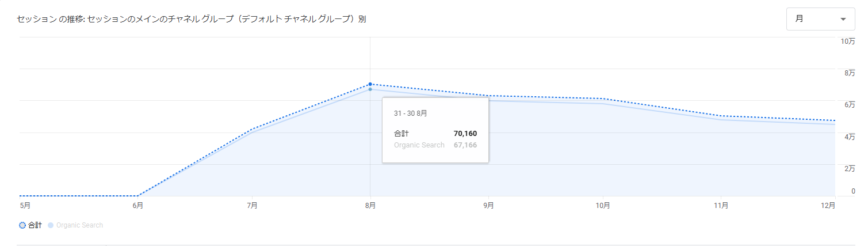The image size is (868, 246).
Task: Click the 合計 value 70,160 in tooltip
Action: tap(465, 134)
